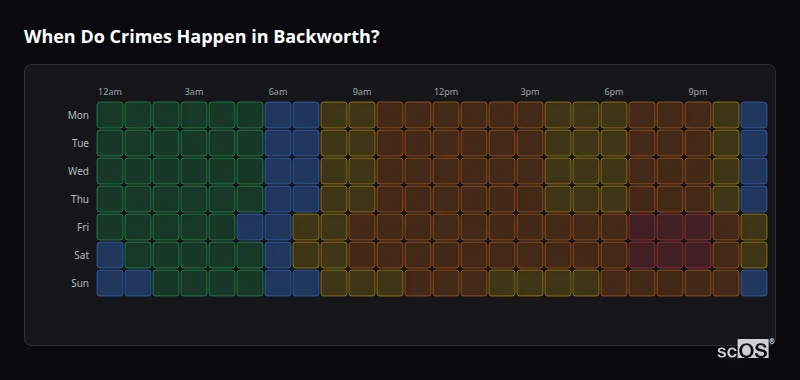Click the Saturday 12am blue cell
800x380 pixels.
110,255
